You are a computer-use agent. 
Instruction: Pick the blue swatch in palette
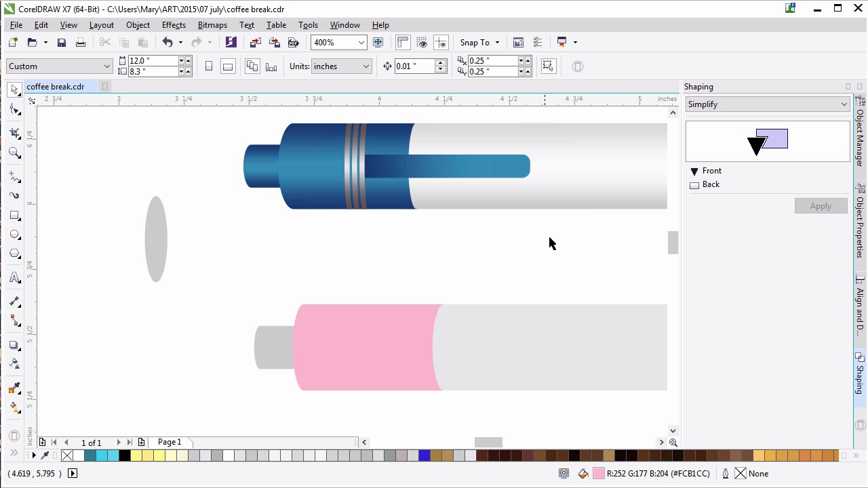(x=425, y=455)
